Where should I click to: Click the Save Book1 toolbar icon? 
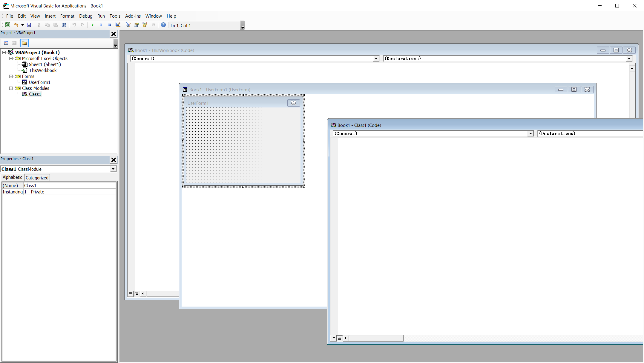[x=29, y=25]
